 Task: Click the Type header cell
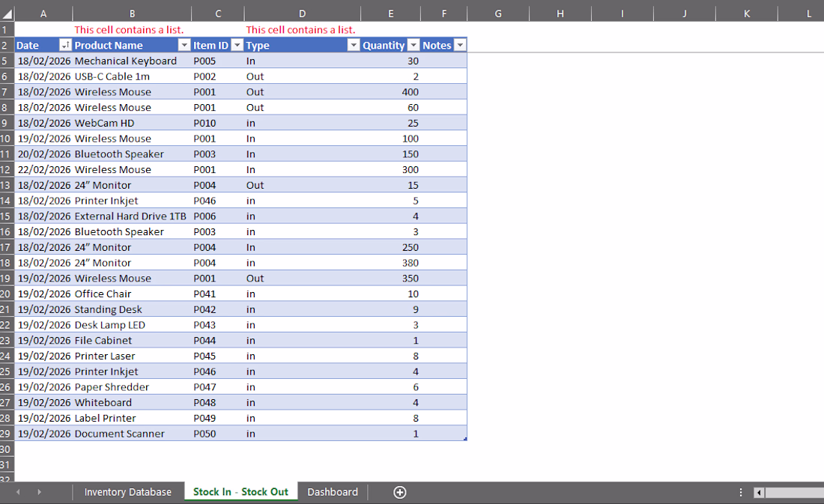302,45
